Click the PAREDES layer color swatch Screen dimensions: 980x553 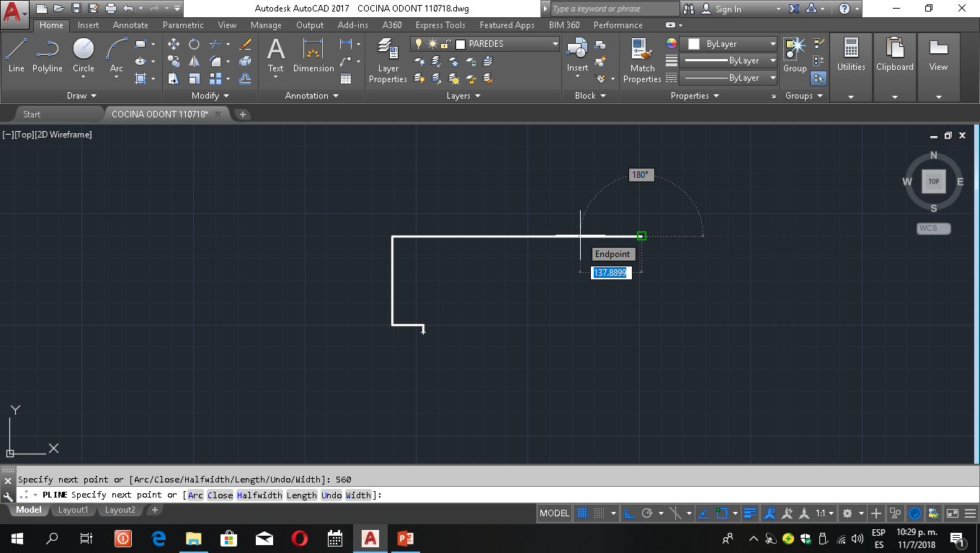tap(460, 44)
